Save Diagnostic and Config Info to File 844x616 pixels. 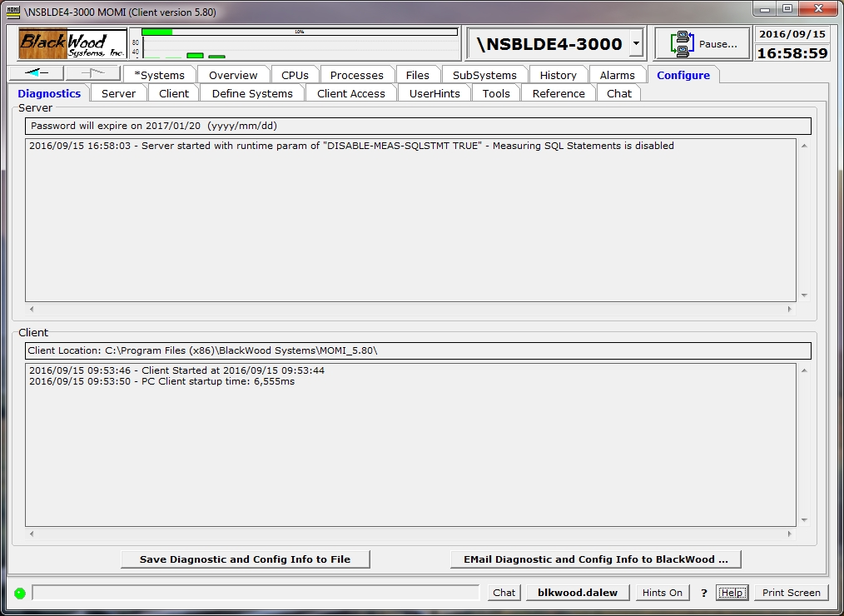(x=245, y=559)
